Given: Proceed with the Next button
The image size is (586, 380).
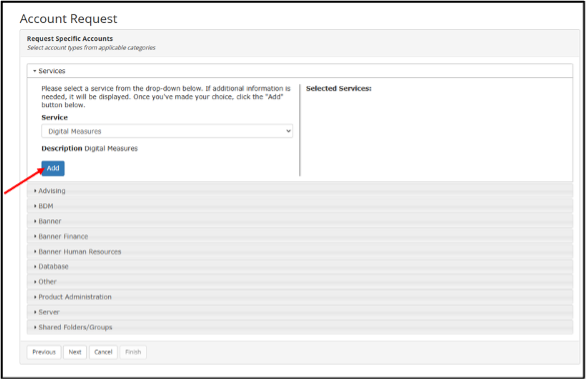Looking at the screenshot, I should [75, 352].
